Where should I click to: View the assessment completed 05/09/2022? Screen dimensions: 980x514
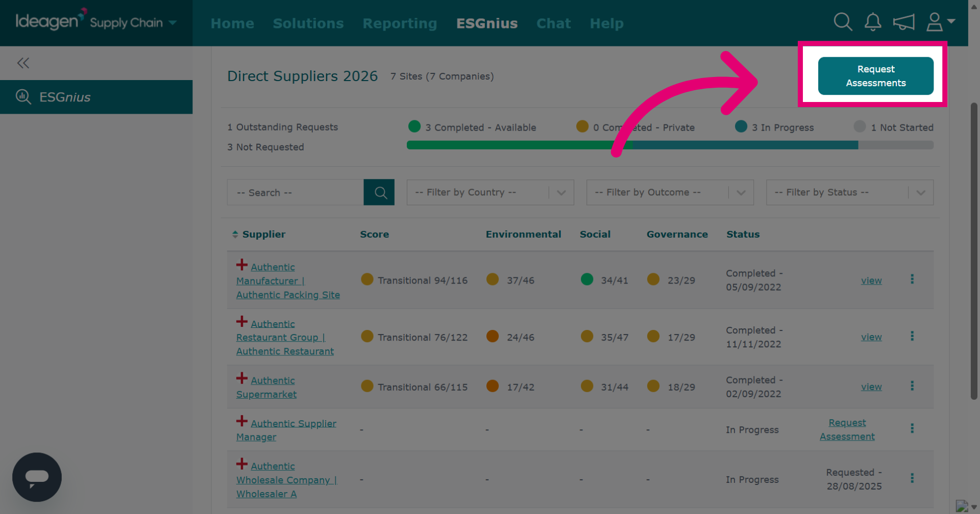(871, 280)
